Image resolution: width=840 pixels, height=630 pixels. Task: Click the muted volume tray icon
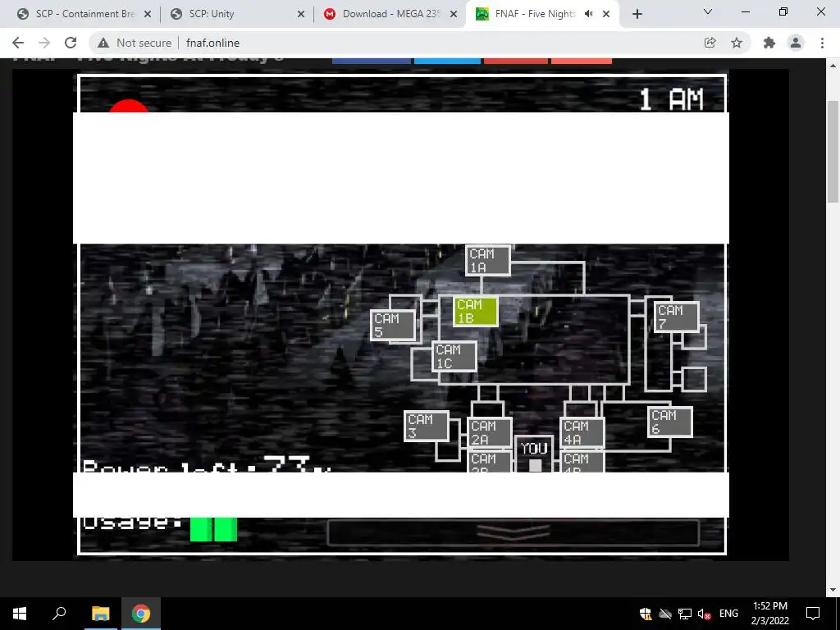point(704,614)
